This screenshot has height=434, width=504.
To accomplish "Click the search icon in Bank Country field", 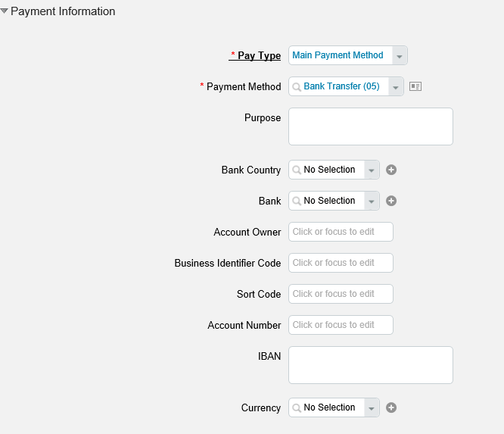I will click(x=297, y=170).
